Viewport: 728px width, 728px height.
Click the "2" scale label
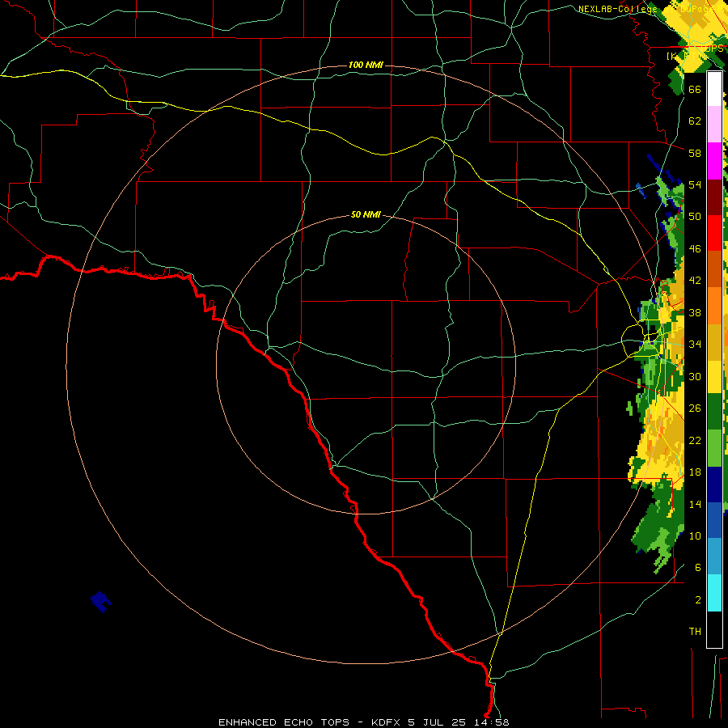point(697,600)
